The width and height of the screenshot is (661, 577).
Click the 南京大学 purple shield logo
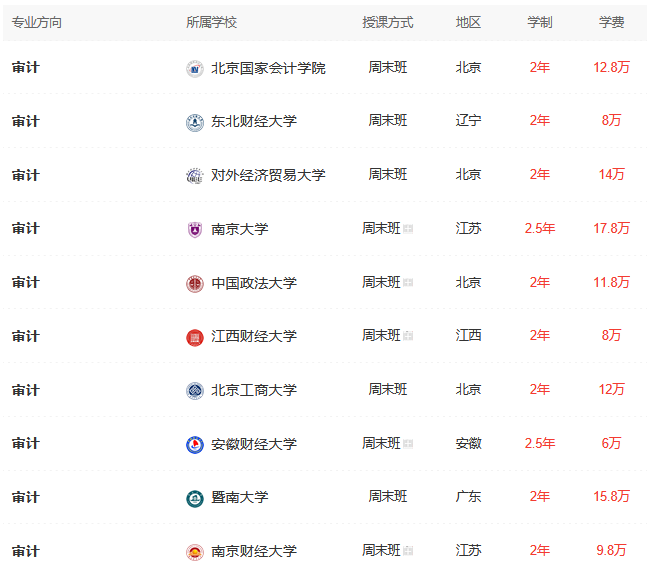coord(195,230)
